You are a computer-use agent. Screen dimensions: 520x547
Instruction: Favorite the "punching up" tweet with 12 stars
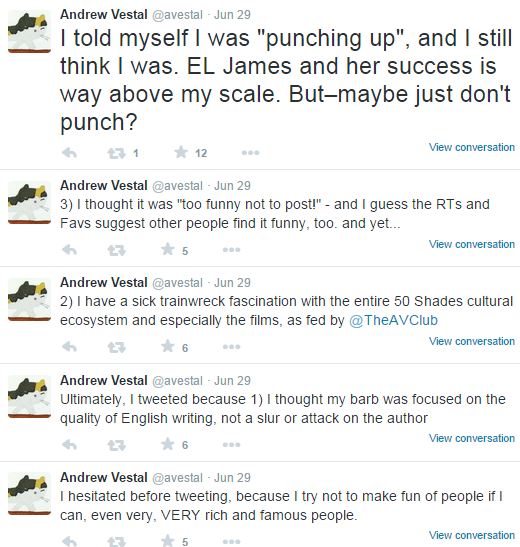click(181, 152)
